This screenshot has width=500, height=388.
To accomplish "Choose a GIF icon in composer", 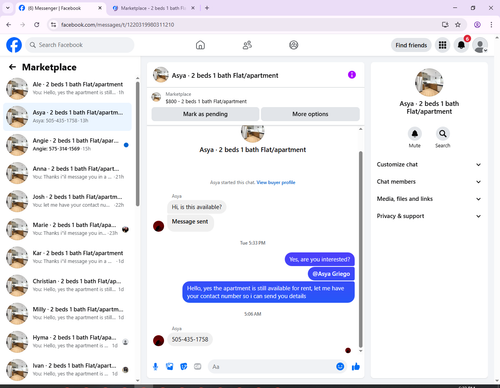I will 198,367.
